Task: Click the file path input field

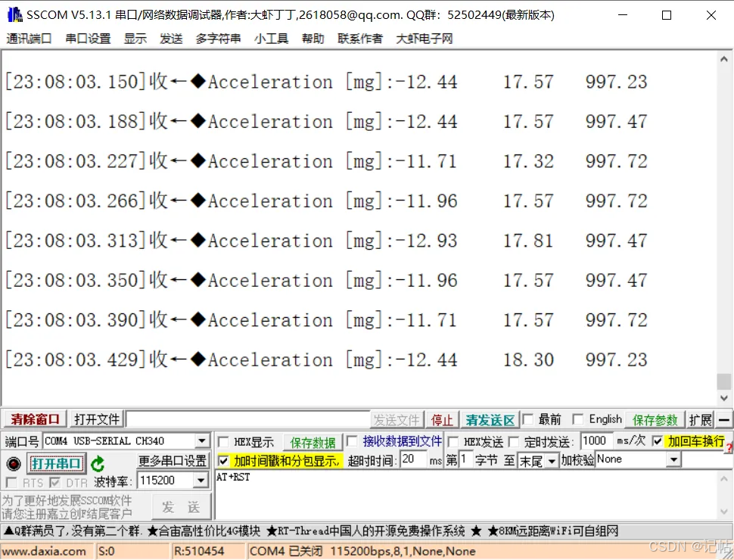Action: (247, 419)
